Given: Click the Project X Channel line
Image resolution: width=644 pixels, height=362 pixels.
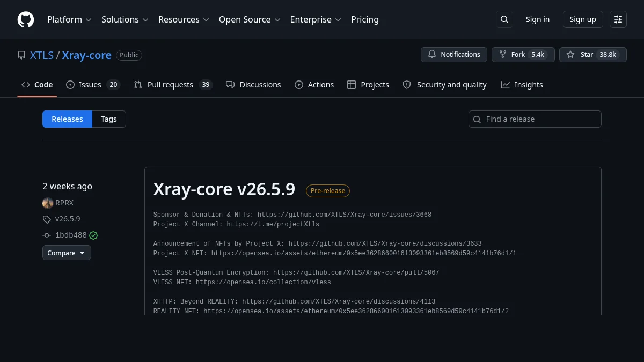Looking at the screenshot, I should tap(236, 224).
